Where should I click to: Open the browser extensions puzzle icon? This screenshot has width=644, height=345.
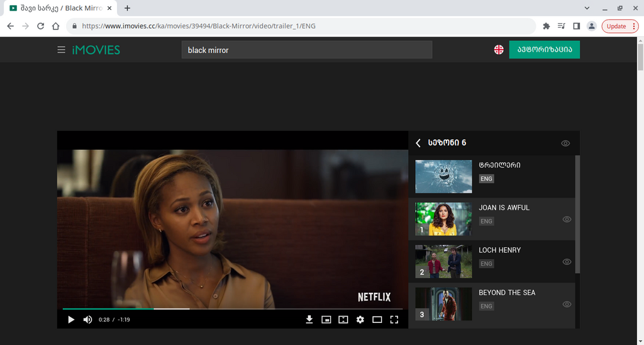click(547, 26)
